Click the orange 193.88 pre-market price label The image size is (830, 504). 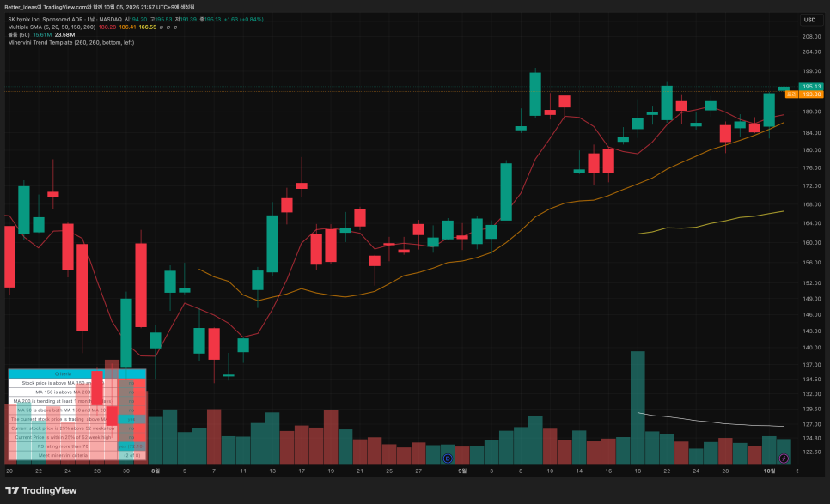pyautogui.click(x=811, y=94)
